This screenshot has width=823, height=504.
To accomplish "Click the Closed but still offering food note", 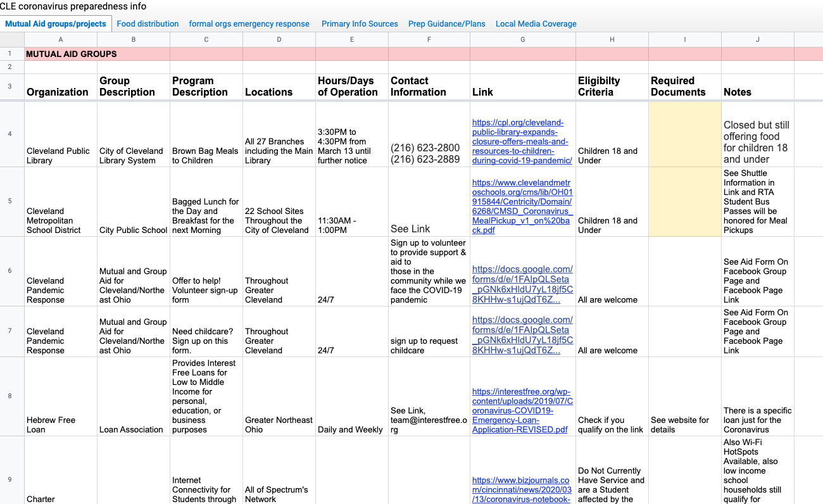I will coord(758,134).
